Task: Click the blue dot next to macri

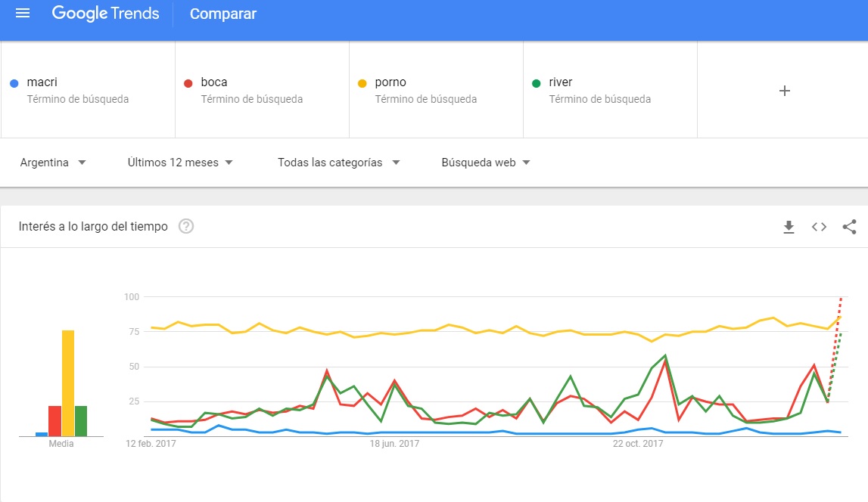Action: click(x=14, y=83)
